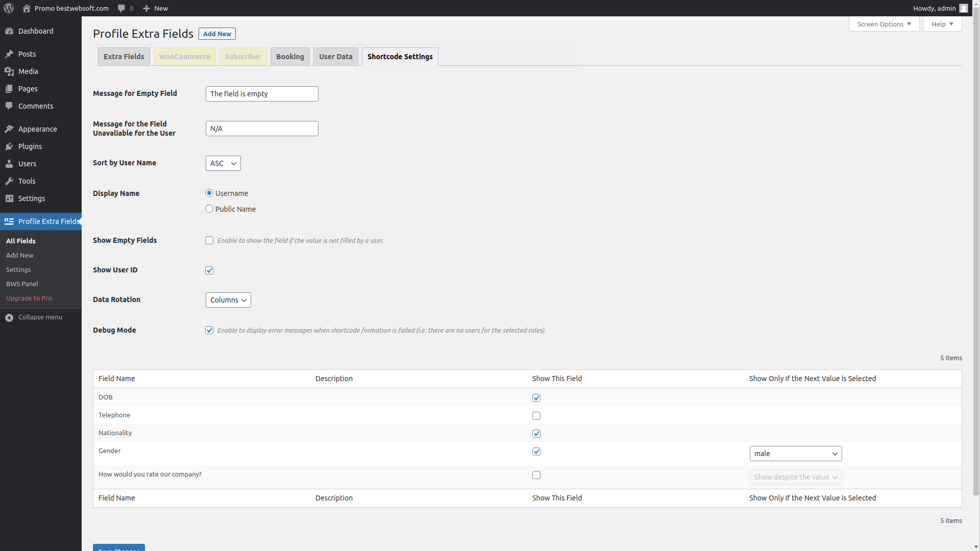Enable the Show Empty Fields checkbox
980x551 pixels.
click(209, 240)
